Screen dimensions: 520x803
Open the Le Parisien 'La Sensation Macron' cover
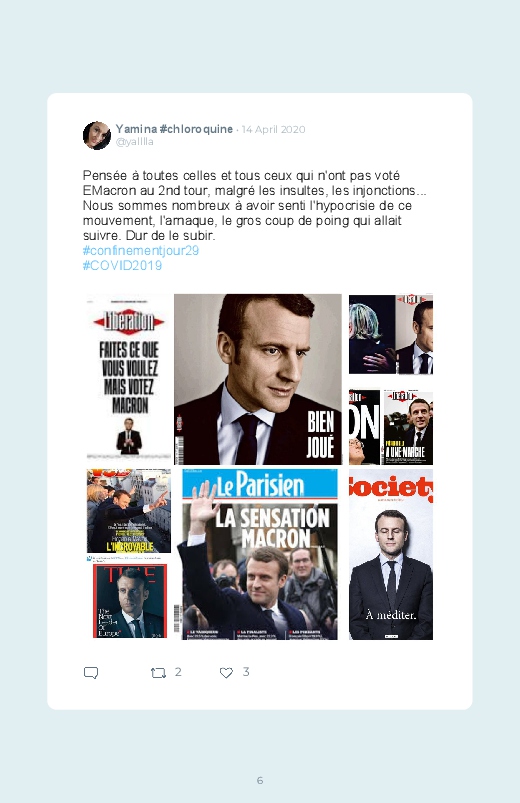pyautogui.click(x=260, y=554)
